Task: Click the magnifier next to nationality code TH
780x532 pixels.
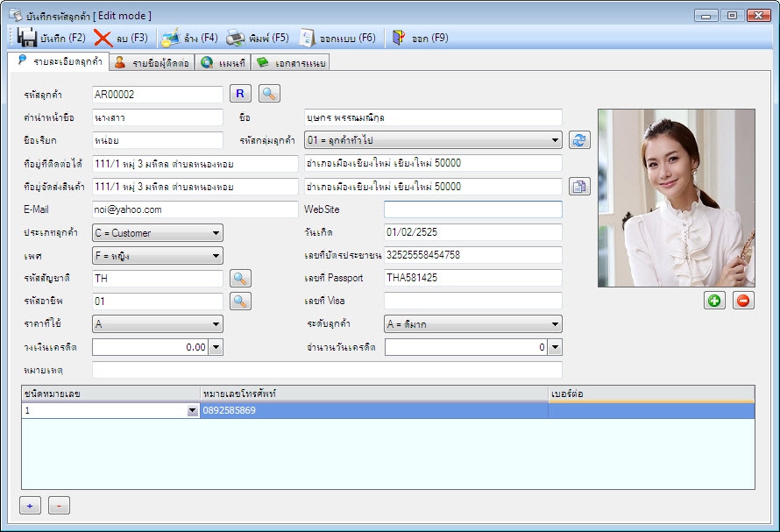Action: point(240,278)
